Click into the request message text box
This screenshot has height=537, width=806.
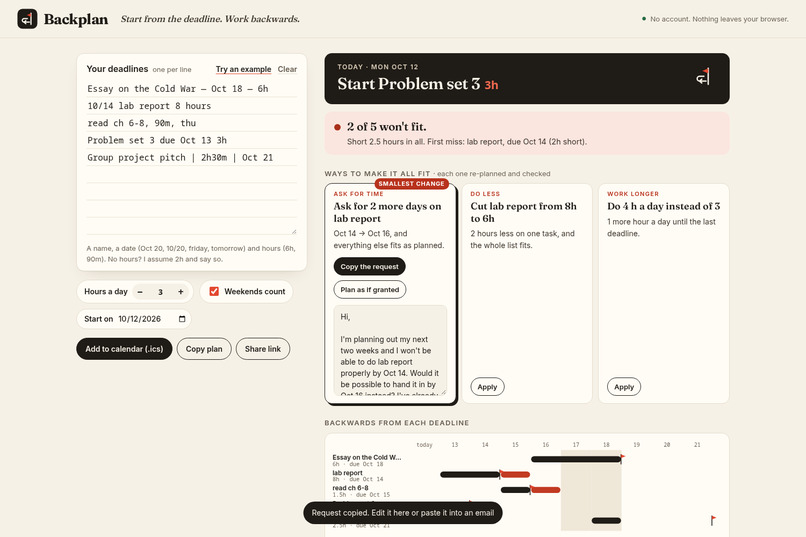390,350
